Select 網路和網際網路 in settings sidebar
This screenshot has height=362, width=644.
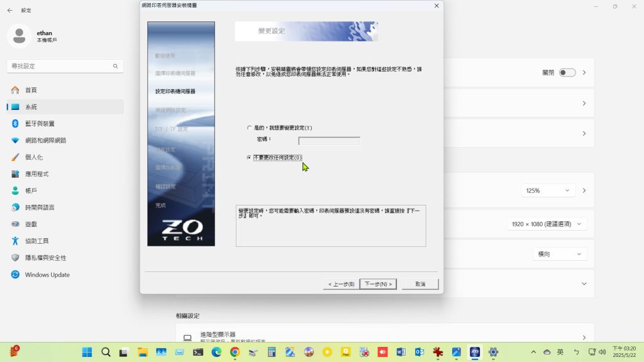(45, 140)
